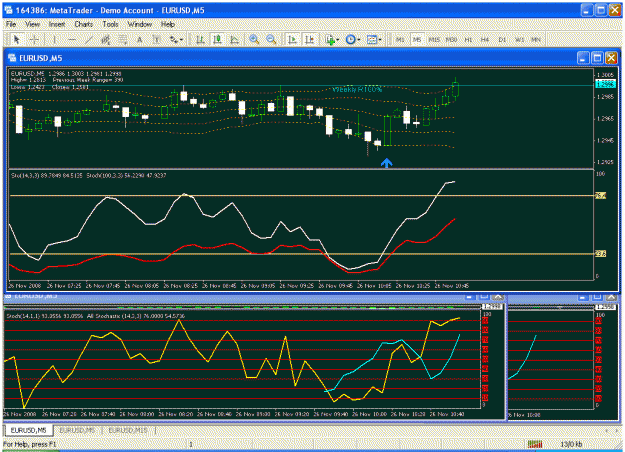Viewport: 625px width, 452px height.
Task: Select the H4 timeframe
Action: point(485,39)
